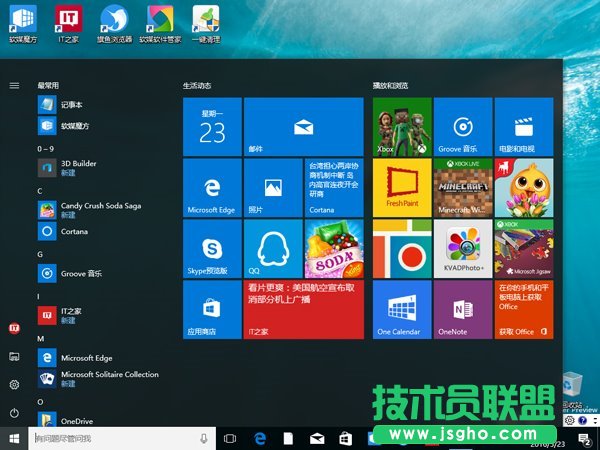The width and height of the screenshot is (600, 450).
Task: Open the OneNote tile
Action: pyautogui.click(x=463, y=309)
